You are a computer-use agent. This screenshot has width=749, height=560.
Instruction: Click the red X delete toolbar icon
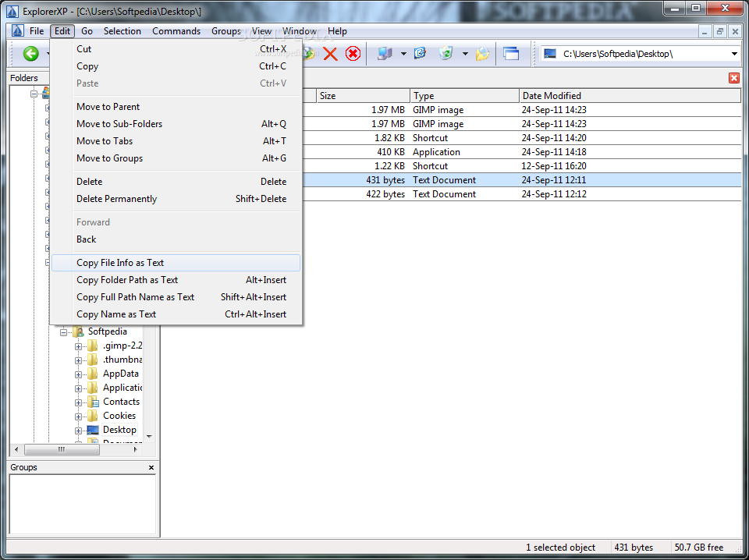click(x=330, y=54)
